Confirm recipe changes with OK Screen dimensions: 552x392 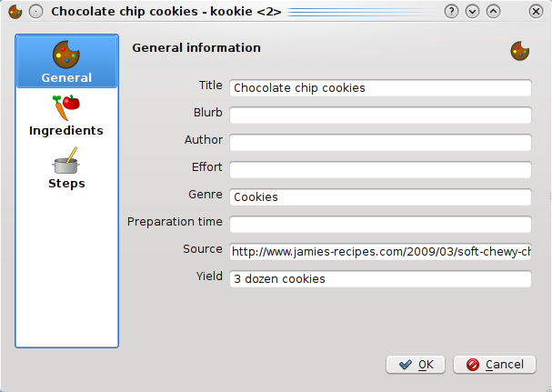(x=416, y=365)
